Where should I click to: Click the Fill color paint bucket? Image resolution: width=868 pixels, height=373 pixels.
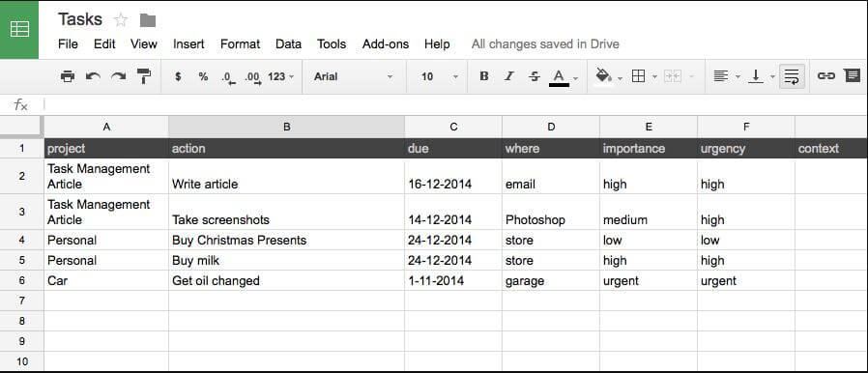tap(603, 75)
